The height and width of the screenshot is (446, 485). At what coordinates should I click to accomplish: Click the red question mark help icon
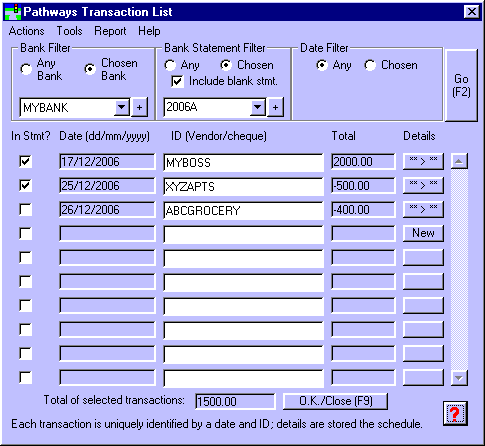(x=455, y=413)
